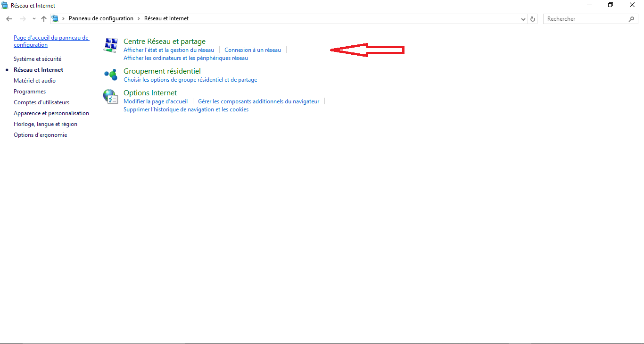Image resolution: width=644 pixels, height=344 pixels.
Task: Select Comptes d'utilisateurs in sidebar
Action: [x=41, y=102]
